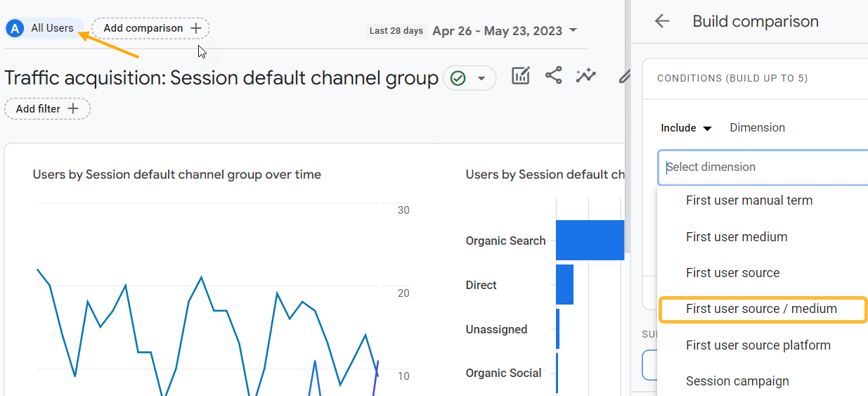
Task: Click the green checkmark status icon
Action: [458, 78]
